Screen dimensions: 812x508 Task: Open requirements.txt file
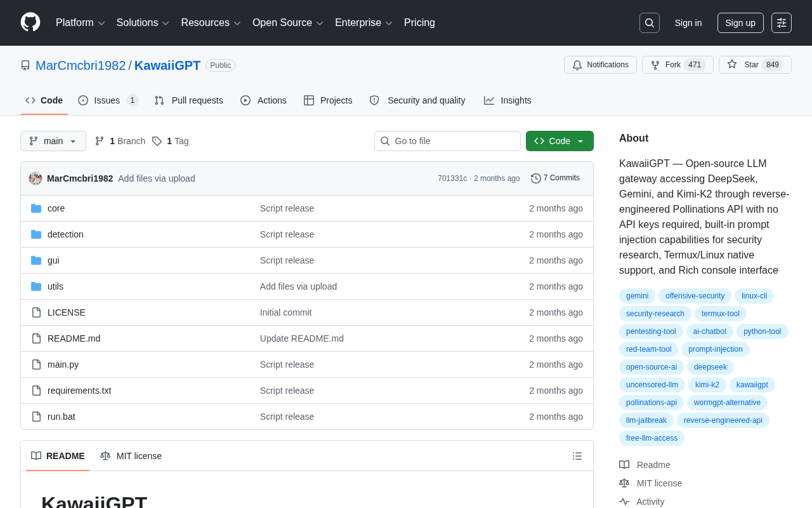79,391
